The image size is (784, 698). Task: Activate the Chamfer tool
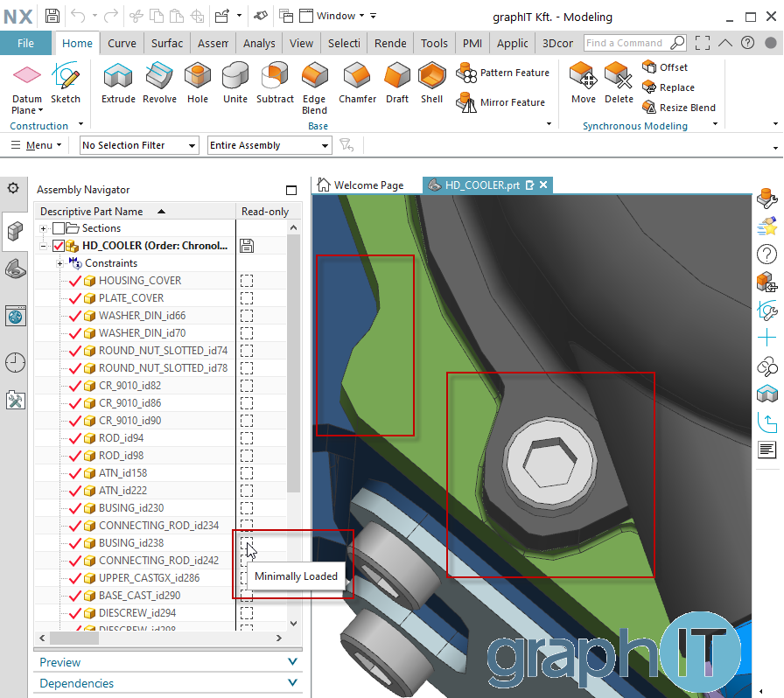[x=357, y=83]
